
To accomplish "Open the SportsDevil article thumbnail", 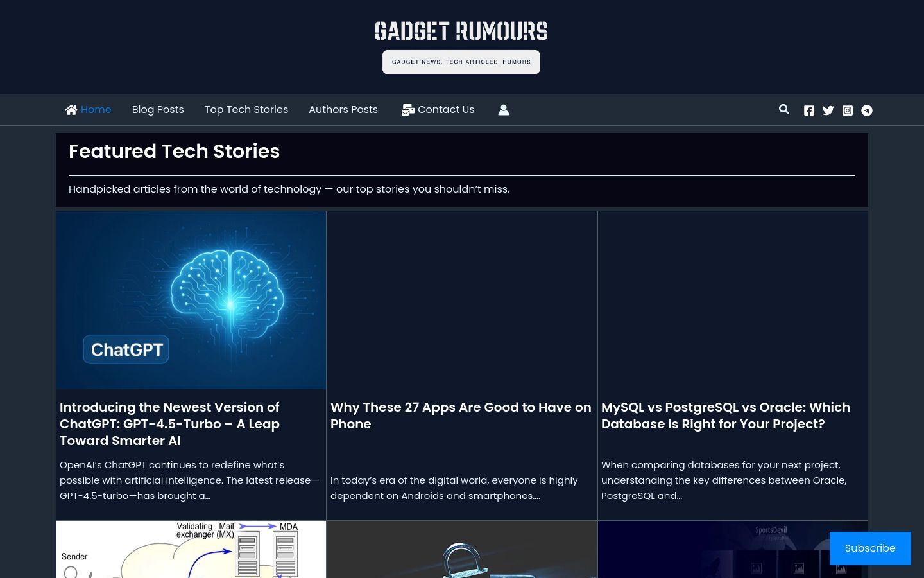I will pos(733,549).
